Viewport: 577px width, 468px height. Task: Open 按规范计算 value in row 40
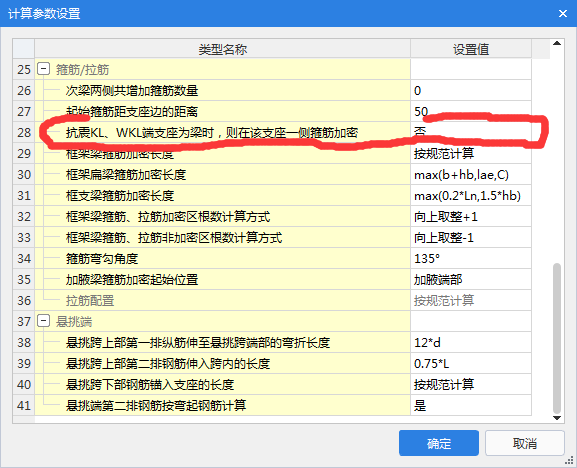pyautogui.click(x=471, y=384)
